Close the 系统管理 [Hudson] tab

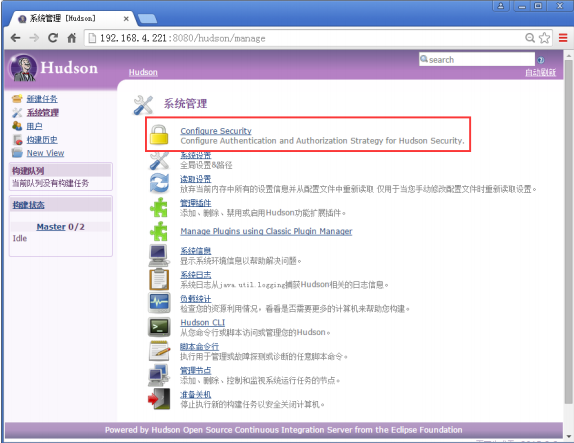coord(126,19)
